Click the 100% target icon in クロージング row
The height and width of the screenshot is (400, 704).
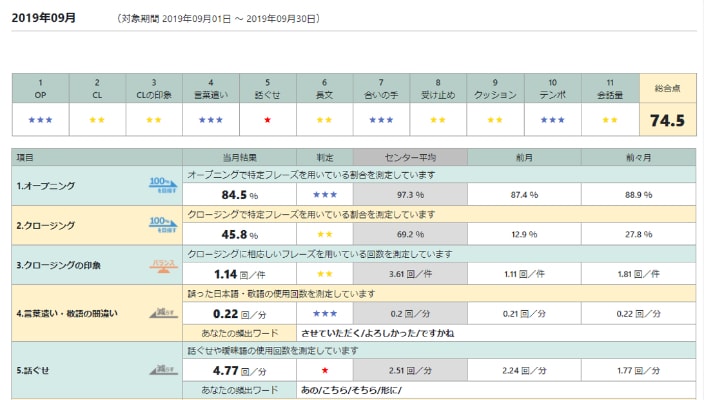(163, 224)
